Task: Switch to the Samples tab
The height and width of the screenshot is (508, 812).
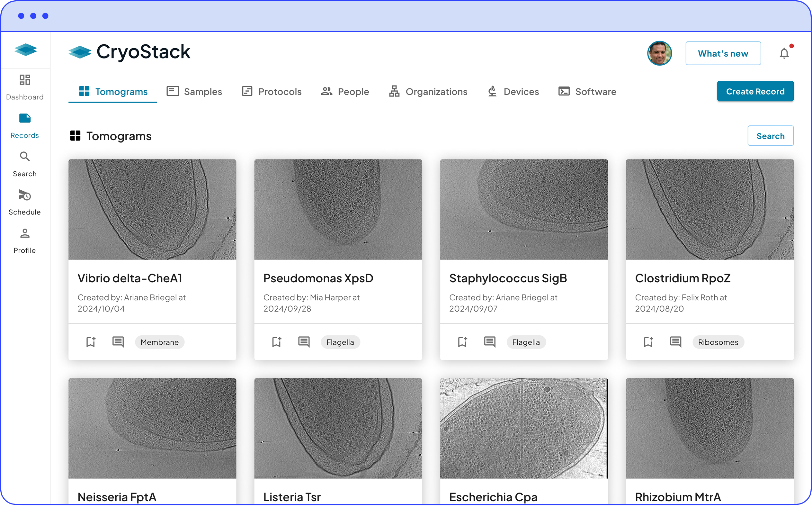Action: click(x=195, y=91)
